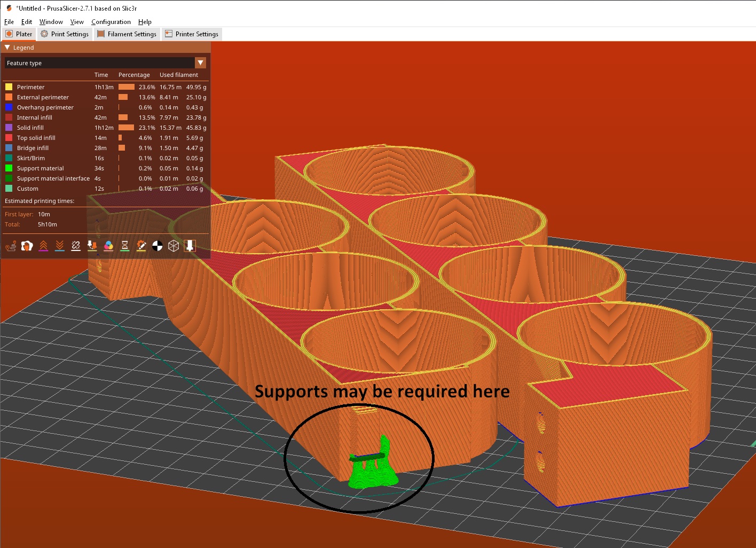The image size is (756, 548).
Task: Toggle travel moves visibility icon
Action: tap(11, 246)
